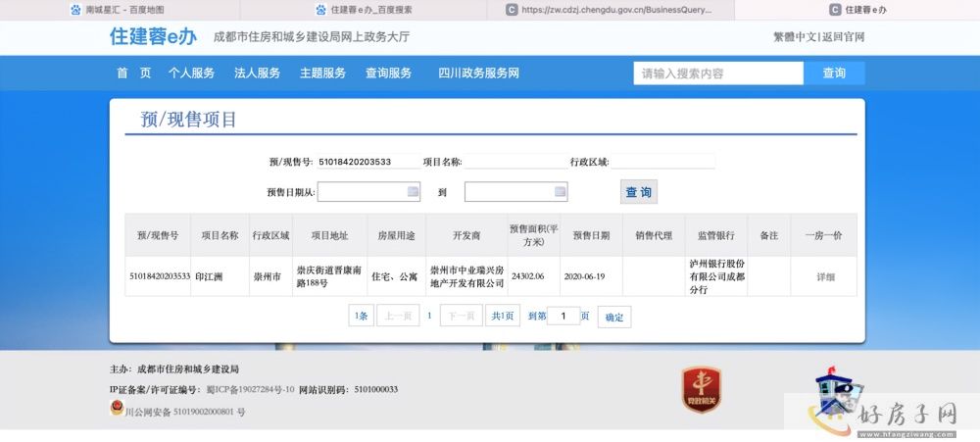Click the 查询 button in the form
The width and height of the screenshot is (980, 442).
click(639, 192)
